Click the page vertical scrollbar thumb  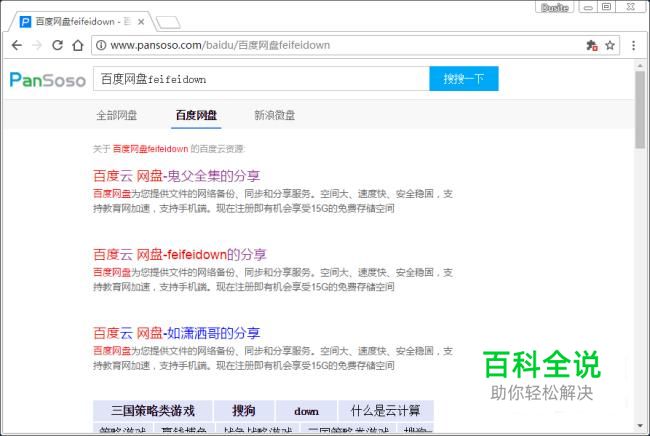640,109
